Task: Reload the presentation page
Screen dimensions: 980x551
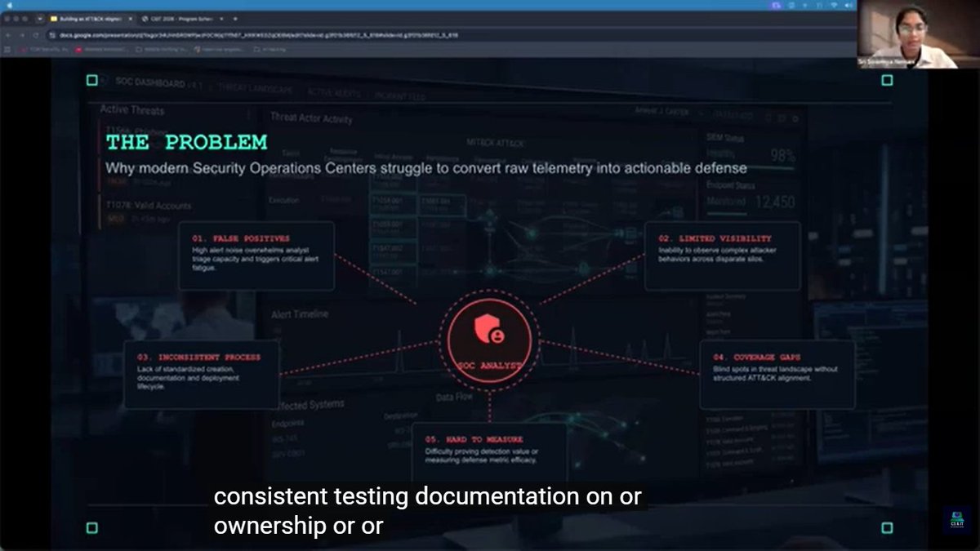Action: coord(36,35)
